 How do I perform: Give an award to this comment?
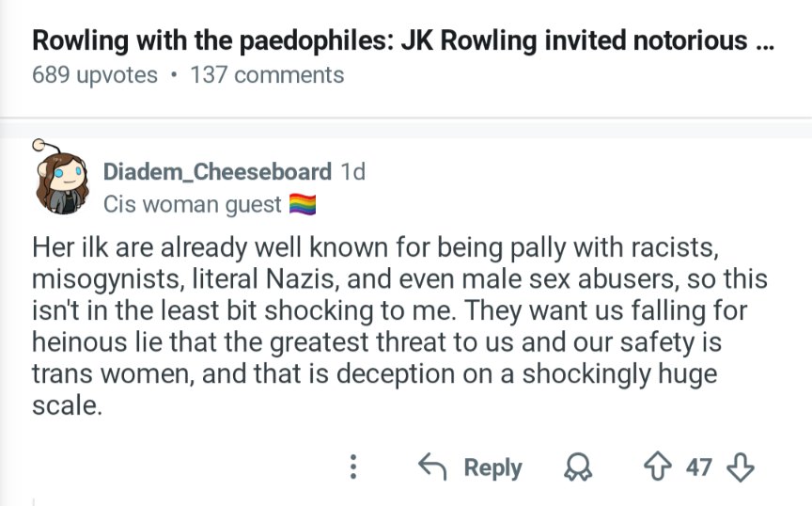pos(577,466)
